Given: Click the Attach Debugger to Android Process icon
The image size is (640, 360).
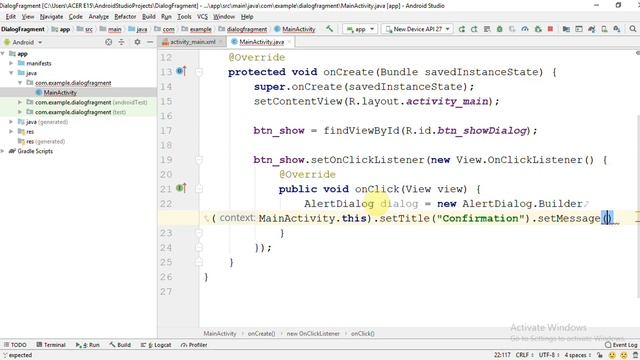Looking at the screenshot, I should point(538,29).
